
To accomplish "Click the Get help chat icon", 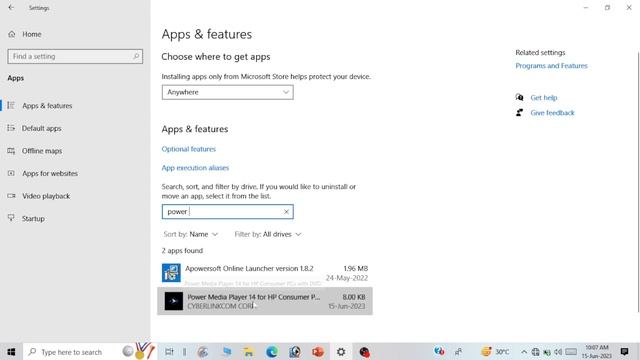I will click(x=519, y=97).
